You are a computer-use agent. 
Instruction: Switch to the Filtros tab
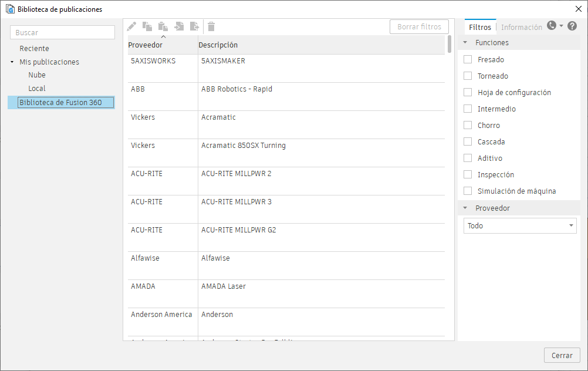(x=479, y=27)
